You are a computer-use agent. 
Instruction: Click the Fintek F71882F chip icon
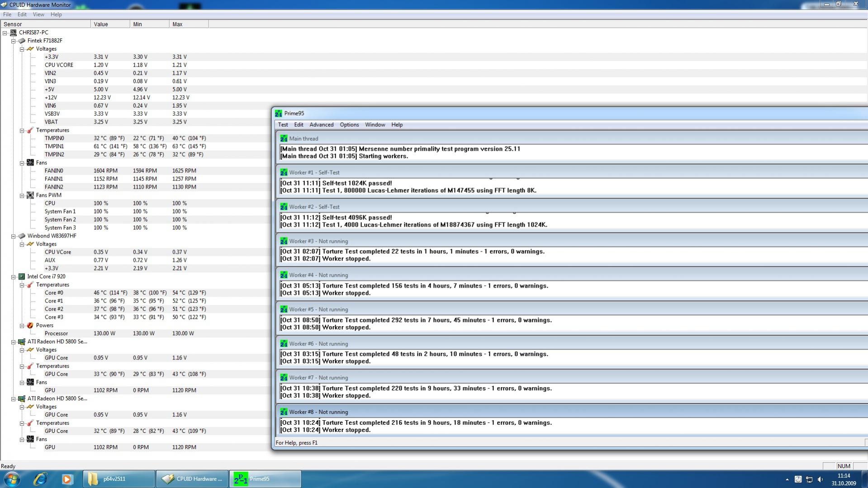tap(22, 41)
